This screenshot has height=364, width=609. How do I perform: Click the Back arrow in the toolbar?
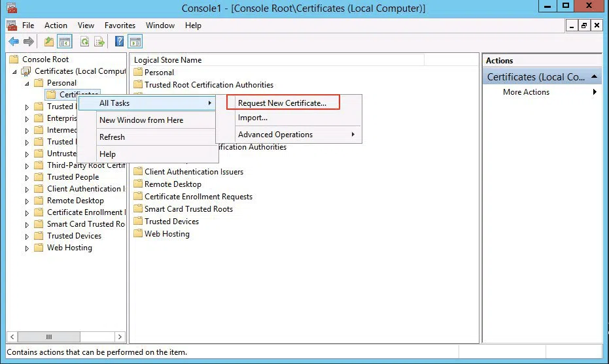point(13,42)
